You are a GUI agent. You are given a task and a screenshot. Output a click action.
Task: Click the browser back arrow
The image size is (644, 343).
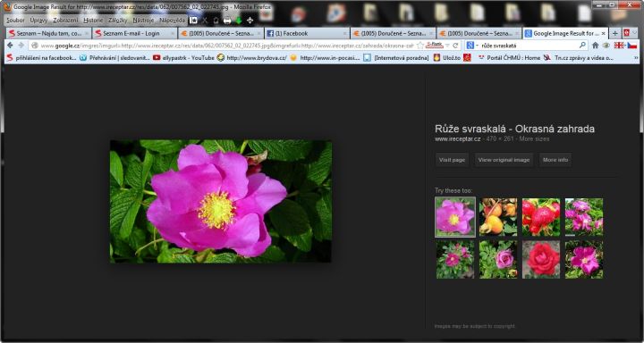pyautogui.click(x=10, y=46)
